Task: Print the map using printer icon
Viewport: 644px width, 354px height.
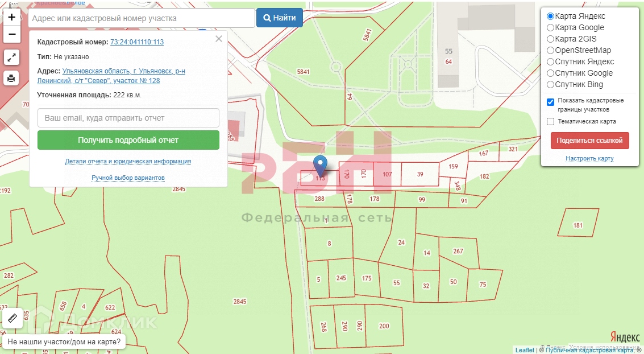Action: [12, 78]
